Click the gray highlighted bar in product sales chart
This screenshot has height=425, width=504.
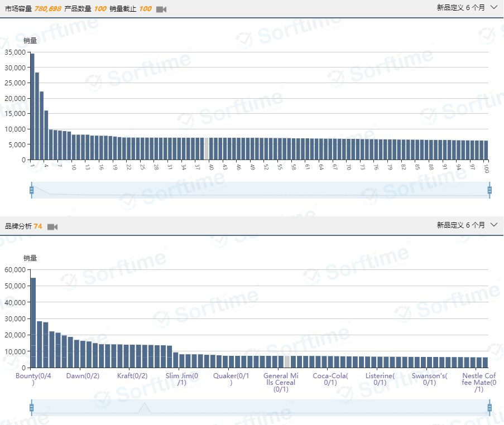pyautogui.click(x=207, y=148)
